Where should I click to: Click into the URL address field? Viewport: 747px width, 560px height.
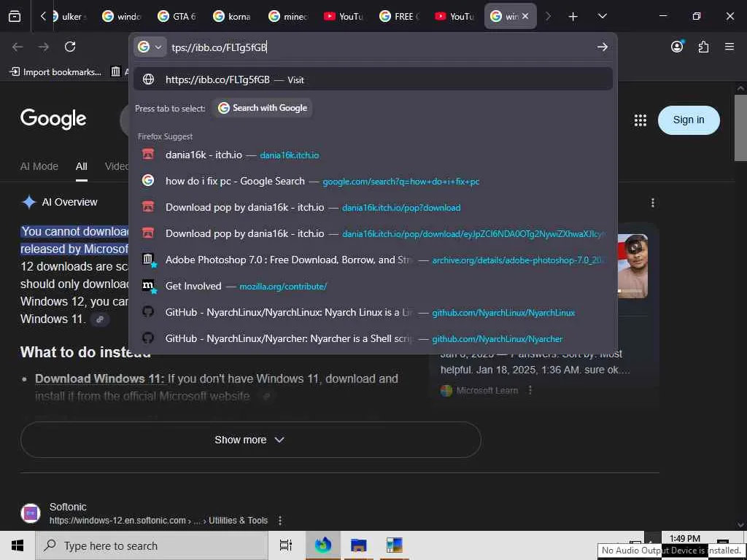(381, 47)
